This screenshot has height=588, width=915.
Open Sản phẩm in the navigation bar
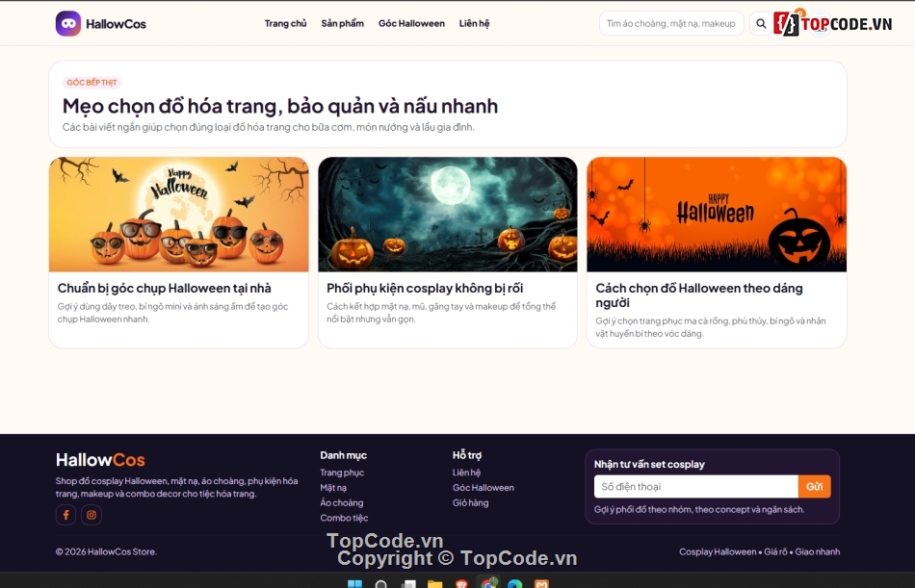(x=343, y=23)
